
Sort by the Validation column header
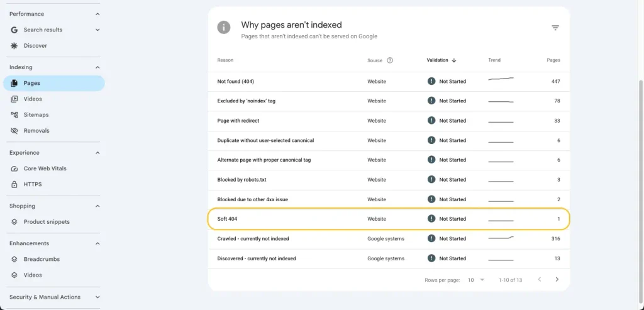click(x=441, y=60)
